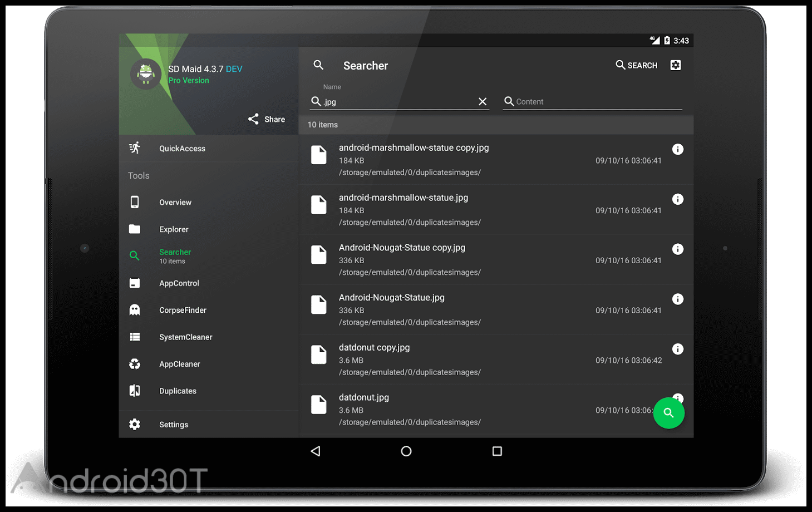Click the AppCleaner recycle icon
Screen dimensions: 812x512
pyautogui.click(x=135, y=364)
